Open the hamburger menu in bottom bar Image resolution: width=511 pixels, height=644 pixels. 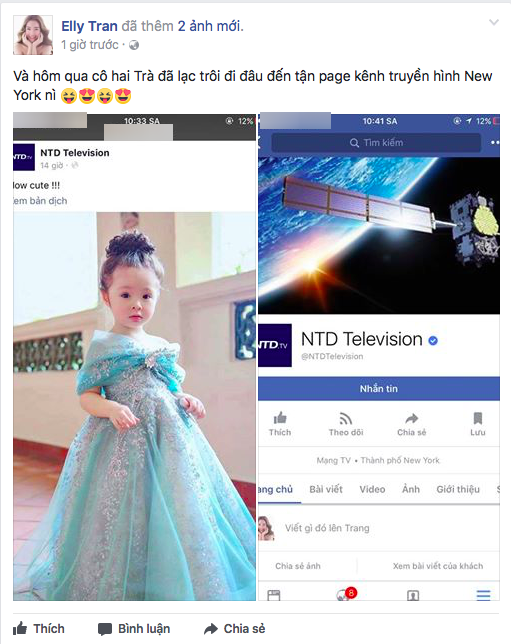pos(483,595)
